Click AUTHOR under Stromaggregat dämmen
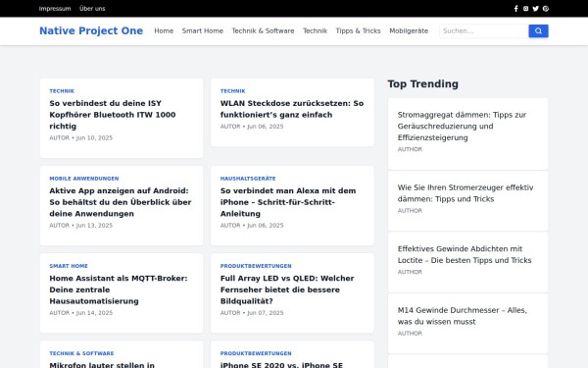The image size is (588, 368). pos(410,149)
